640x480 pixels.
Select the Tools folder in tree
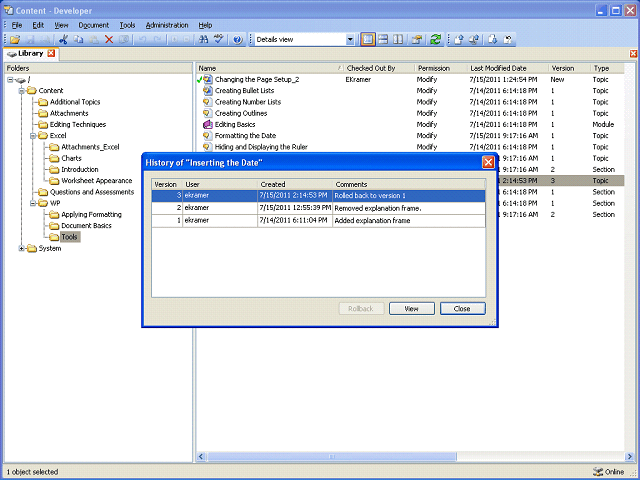[x=69, y=237]
